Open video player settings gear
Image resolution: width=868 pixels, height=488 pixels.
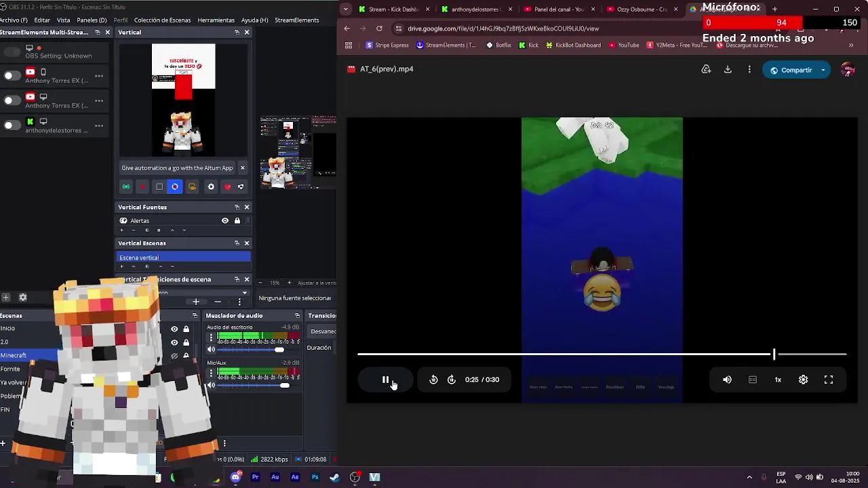803,380
